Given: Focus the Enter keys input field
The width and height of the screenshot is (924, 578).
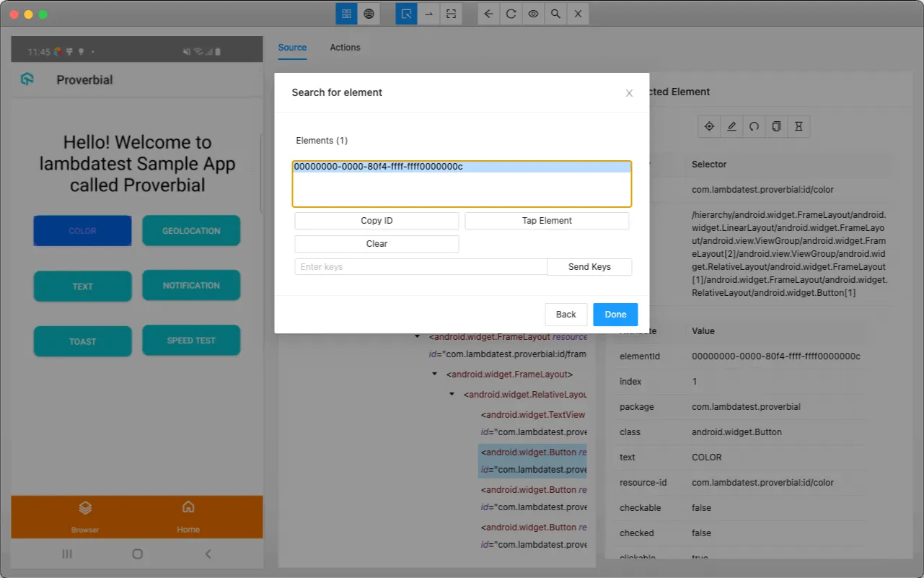Looking at the screenshot, I should coord(421,267).
